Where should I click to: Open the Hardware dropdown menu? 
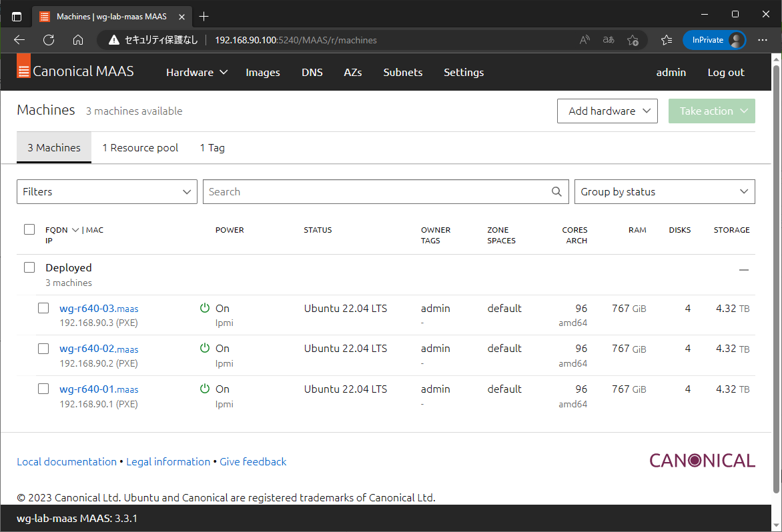point(196,72)
